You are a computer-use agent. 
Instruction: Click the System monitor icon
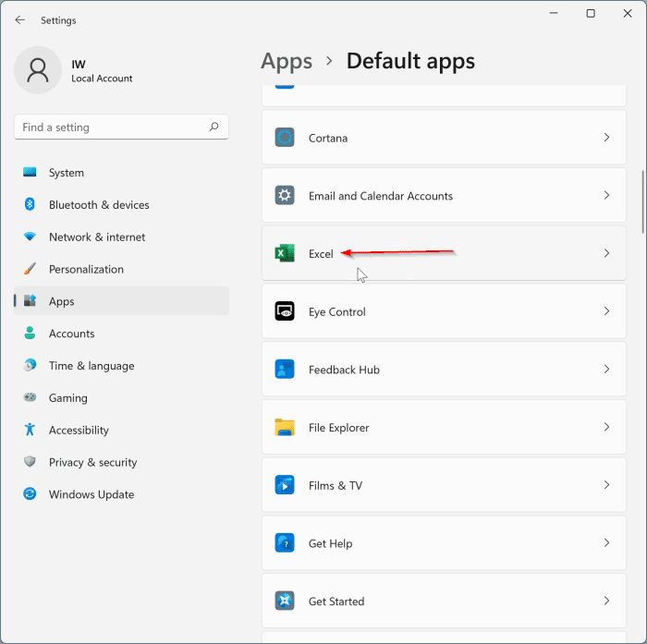point(30,172)
